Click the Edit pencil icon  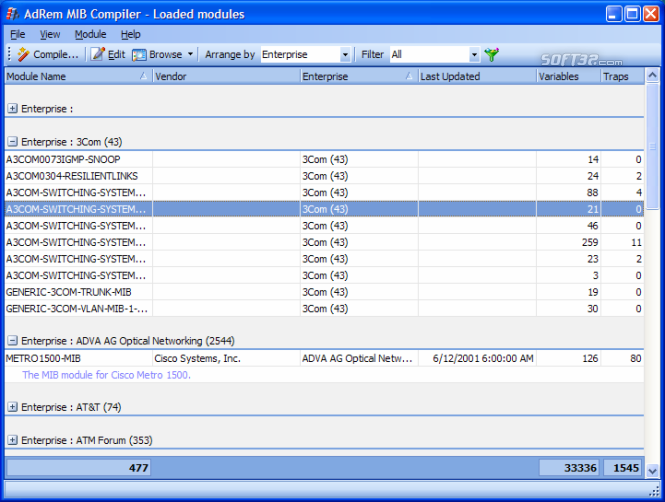pyautogui.click(x=98, y=54)
